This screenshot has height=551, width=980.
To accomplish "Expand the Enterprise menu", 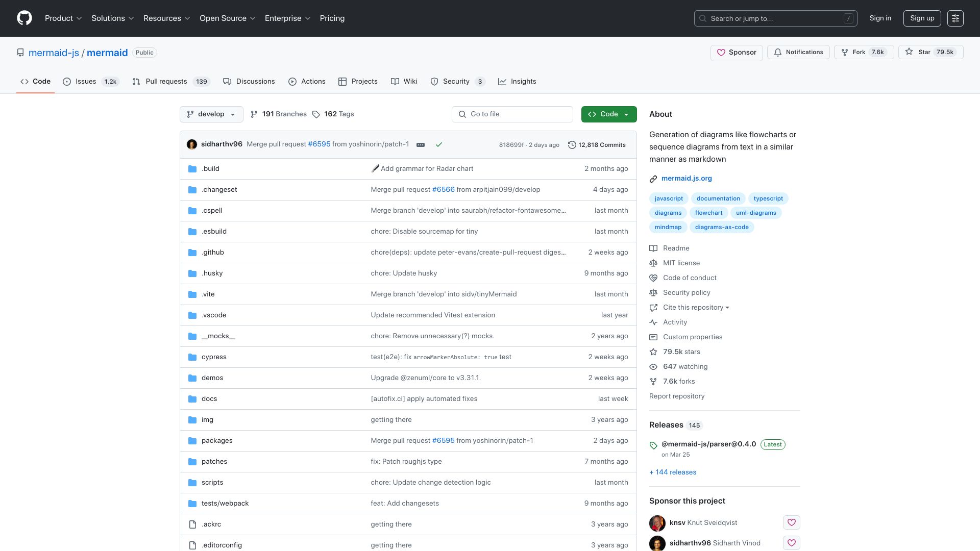I will (287, 18).
